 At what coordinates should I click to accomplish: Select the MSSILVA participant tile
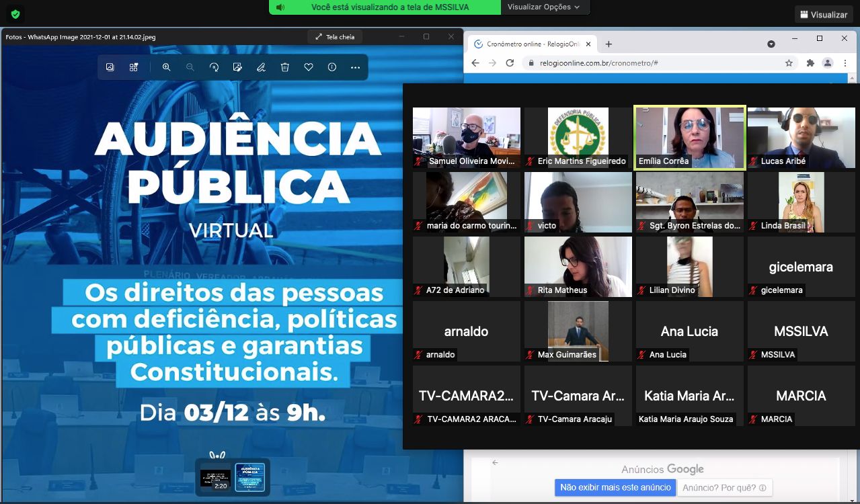click(x=802, y=331)
